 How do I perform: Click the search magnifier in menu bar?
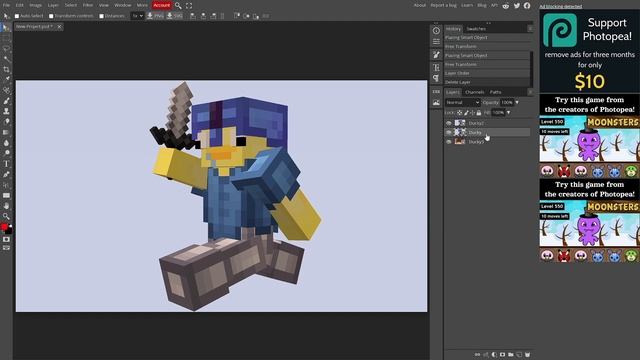click(178, 5)
